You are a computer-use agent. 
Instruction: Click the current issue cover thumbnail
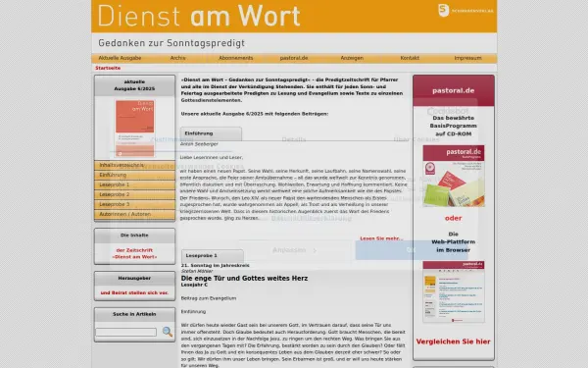134,129
